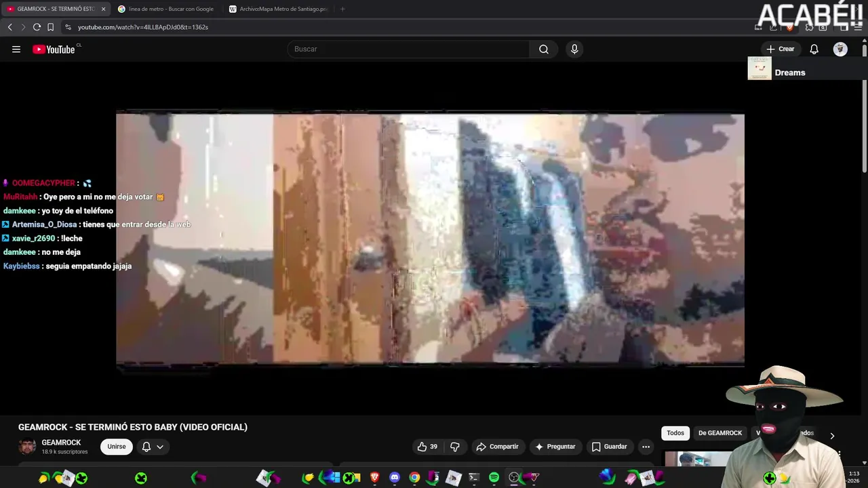Open new browser tab with plus
The height and width of the screenshot is (488, 868).
342,9
